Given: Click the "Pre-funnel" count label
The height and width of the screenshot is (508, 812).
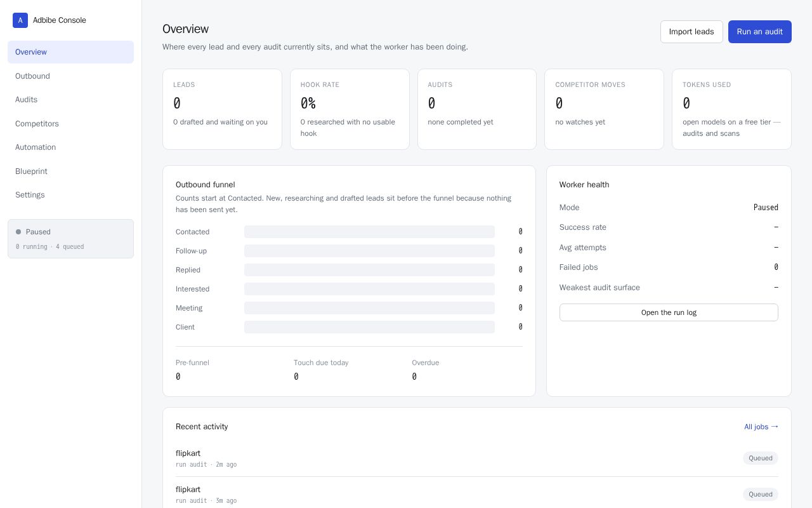Looking at the screenshot, I should tap(192, 363).
